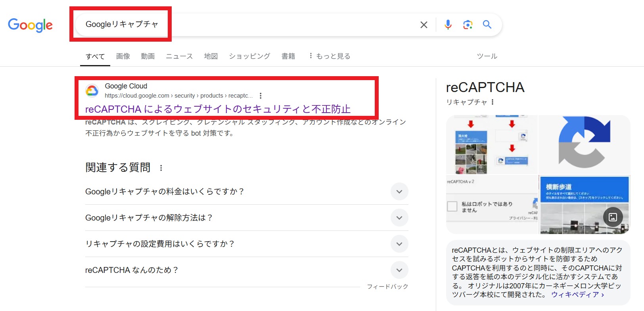Click the image gallery icon on thumbnails
Image resolution: width=644 pixels, height=311 pixels.
(613, 217)
